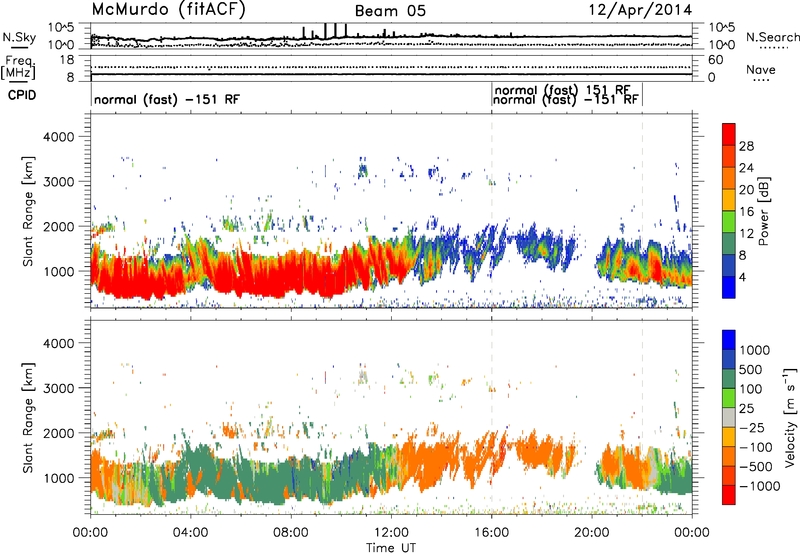Click the blue top of the velocity colorbar
800x554 pixels.
(x=729, y=340)
